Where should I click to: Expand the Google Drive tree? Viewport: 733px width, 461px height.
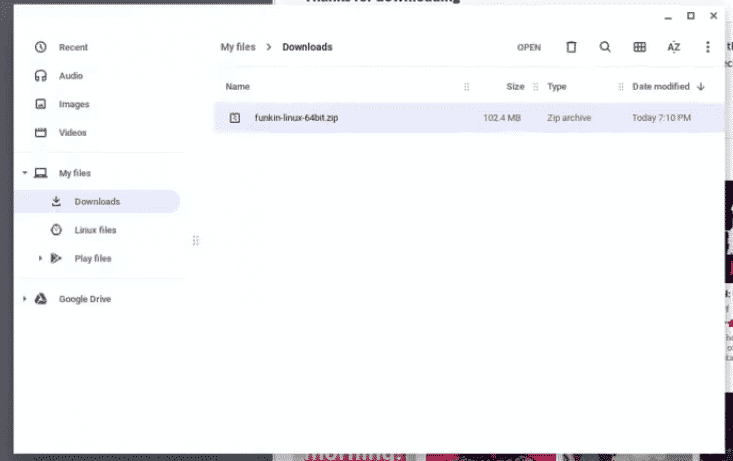24,299
